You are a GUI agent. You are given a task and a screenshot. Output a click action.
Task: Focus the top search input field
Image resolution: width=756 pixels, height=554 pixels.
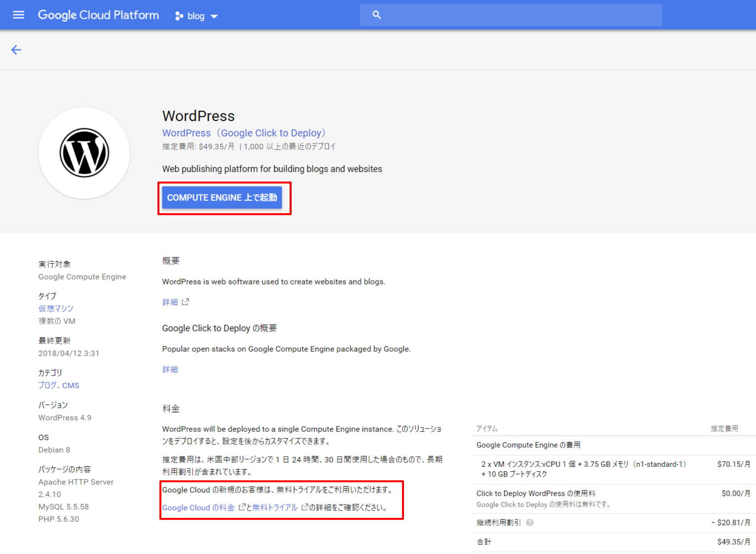coord(520,15)
